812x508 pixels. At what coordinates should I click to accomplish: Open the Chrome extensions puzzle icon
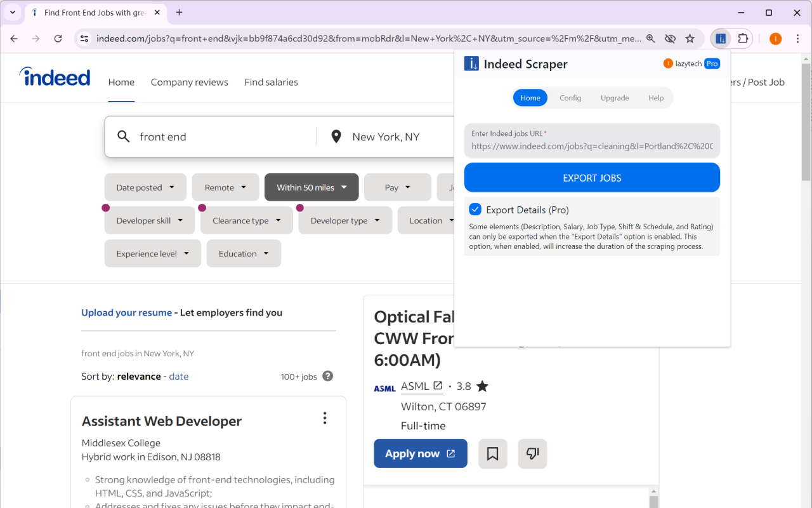[x=743, y=39]
